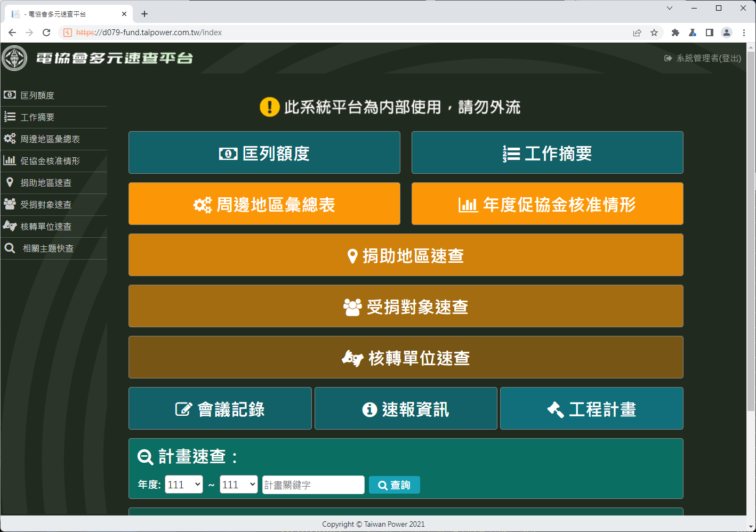This screenshot has height=532, width=756.
Task: Open the tab search chevron in title bar
Action: tap(670, 8)
